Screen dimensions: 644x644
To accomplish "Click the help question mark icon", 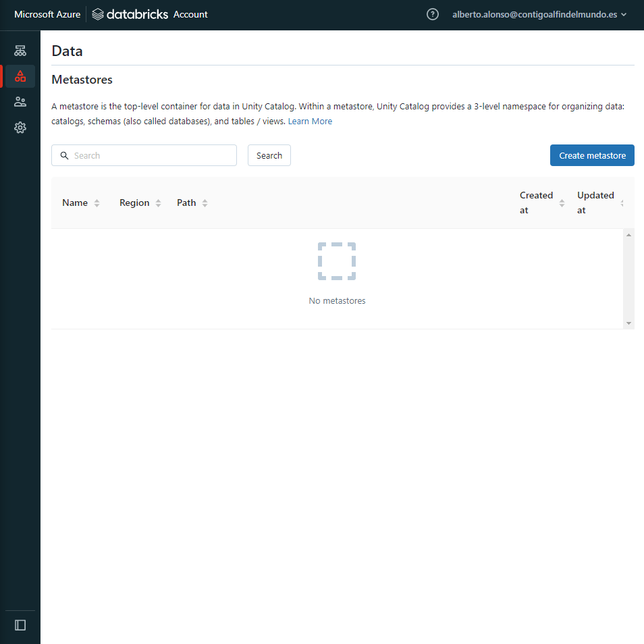I will [x=433, y=14].
